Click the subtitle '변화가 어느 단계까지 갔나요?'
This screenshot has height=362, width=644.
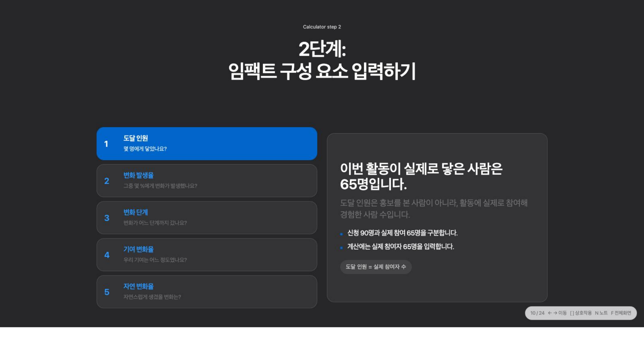pyautogui.click(x=155, y=223)
